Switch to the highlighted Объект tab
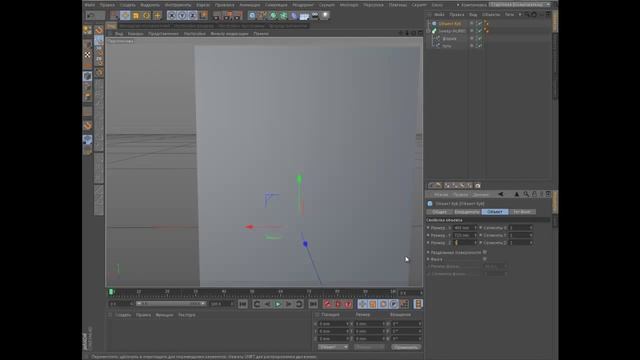The width and height of the screenshot is (640, 360). (x=495, y=212)
